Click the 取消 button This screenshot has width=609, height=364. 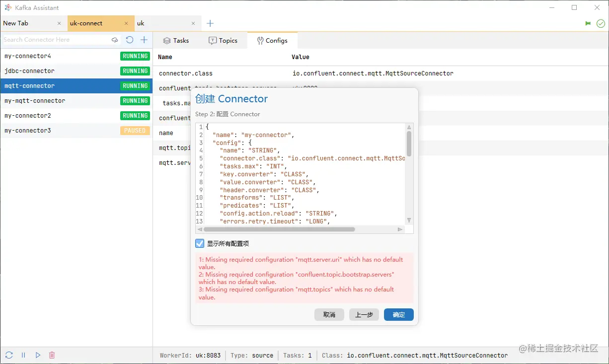(329, 314)
